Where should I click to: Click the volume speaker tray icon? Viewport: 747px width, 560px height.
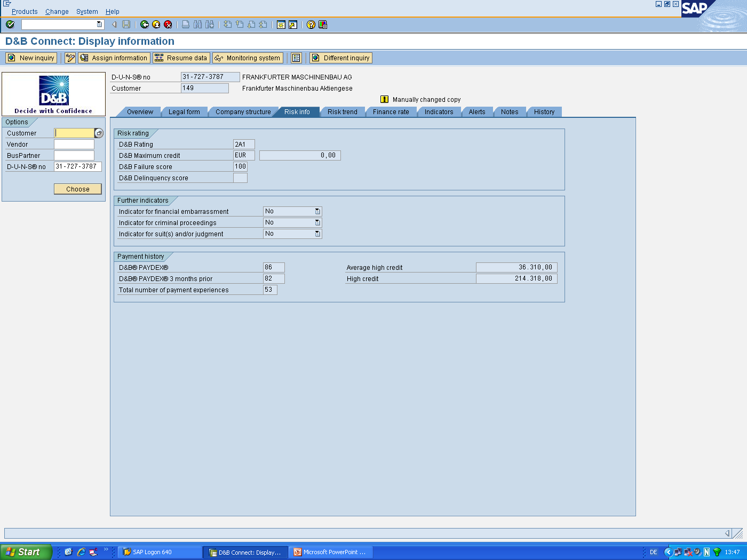click(x=697, y=552)
